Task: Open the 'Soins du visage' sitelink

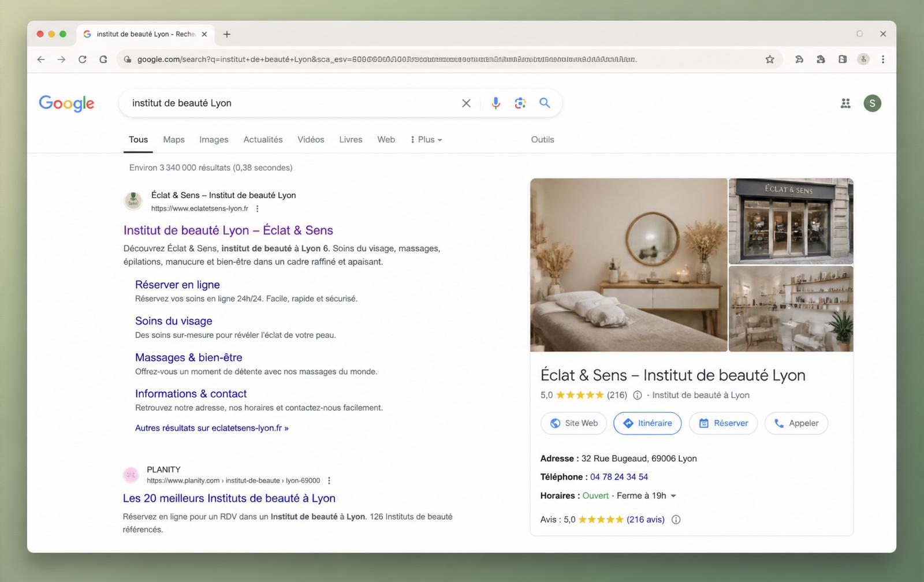Action: pyautogui.click(x=173, y=321)
